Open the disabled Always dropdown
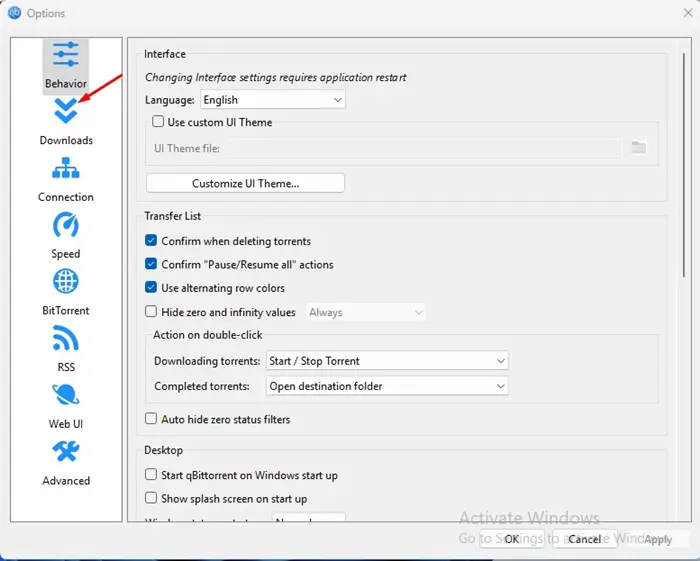The height and width of the screenshot is (561, 700). coord(366,312)
